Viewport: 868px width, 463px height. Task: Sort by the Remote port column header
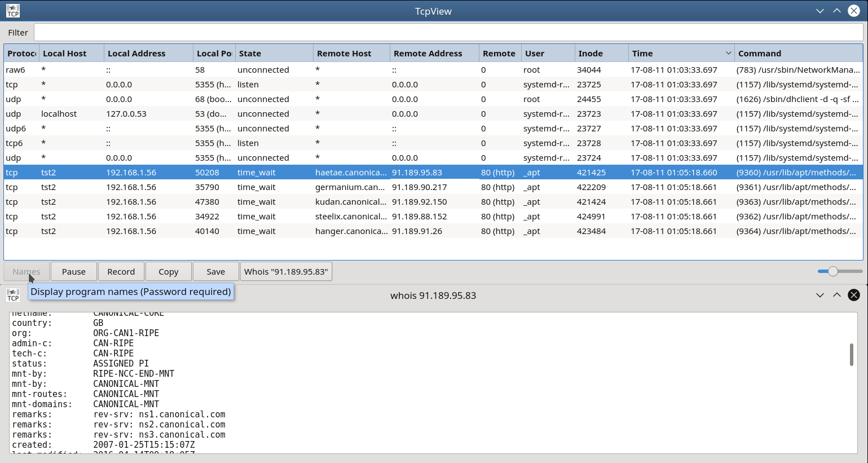(500, 53)
